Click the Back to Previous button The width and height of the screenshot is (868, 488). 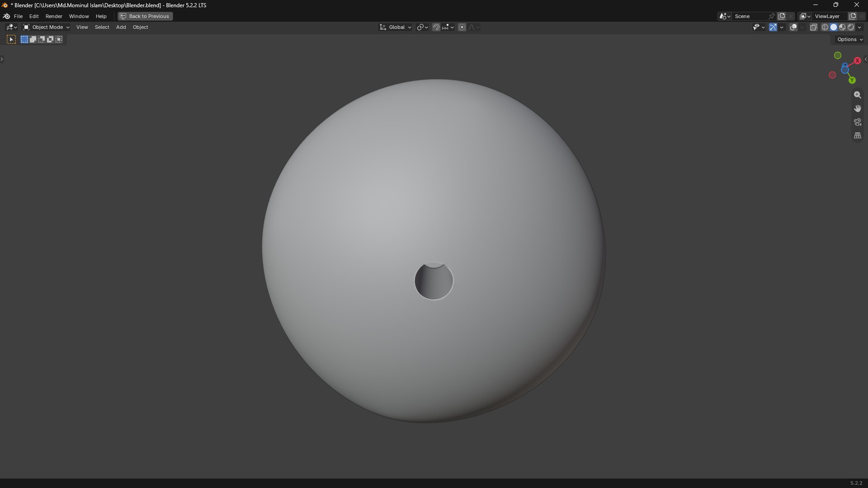coord(145,16)
